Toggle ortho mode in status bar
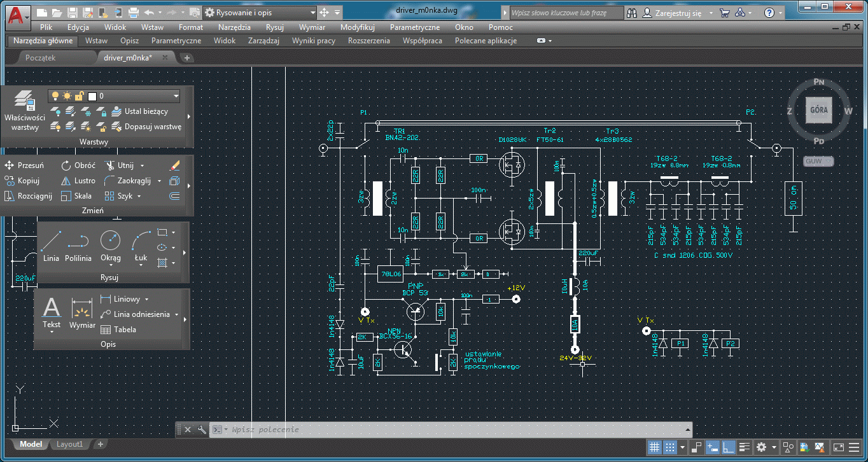868x462 pixels. pyautogui.click(x=729, y=447)
